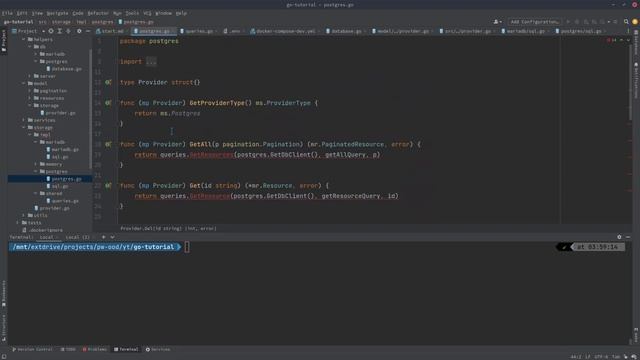Open TODO tool window
This screenshot has height=360, width=640.
[x=68, y=349]
